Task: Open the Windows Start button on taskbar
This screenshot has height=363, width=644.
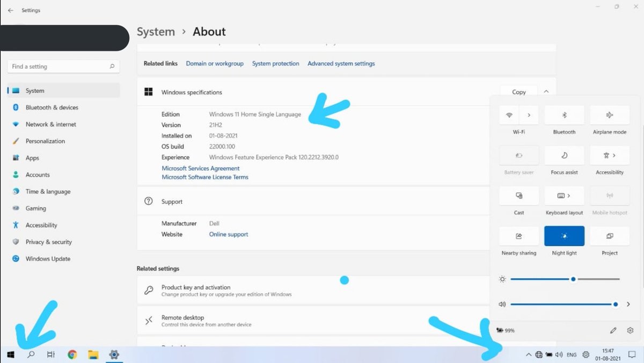Action: [x=10, y=354]
